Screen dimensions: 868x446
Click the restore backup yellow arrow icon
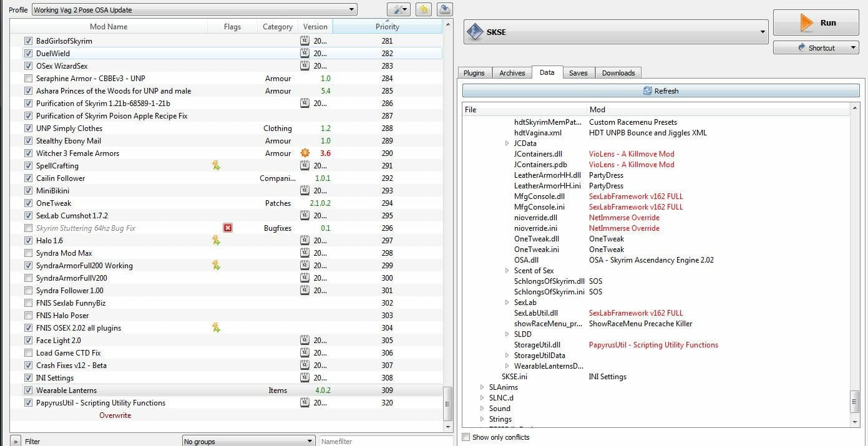(x=424, y=9)
